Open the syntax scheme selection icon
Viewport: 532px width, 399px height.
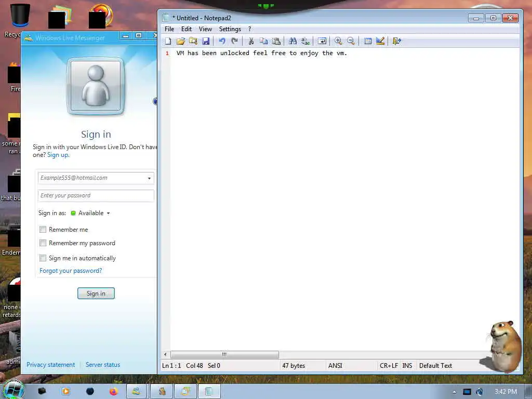(367, 41)
